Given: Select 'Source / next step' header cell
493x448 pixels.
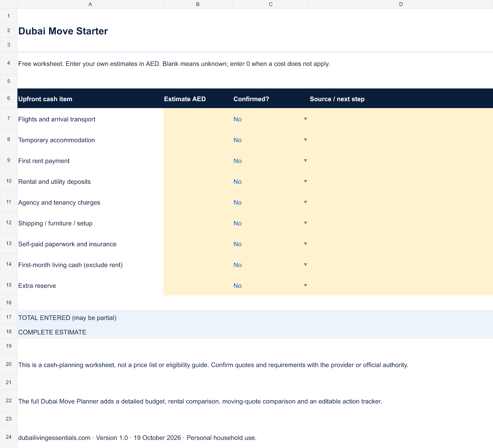Looking at the screenshot, I should 401,98.
